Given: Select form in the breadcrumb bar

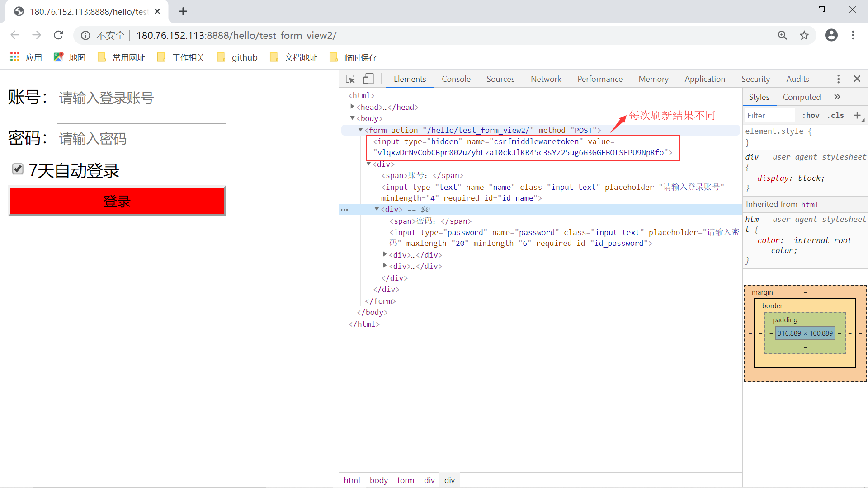Looking at the screenshot, I should [406, 480].
